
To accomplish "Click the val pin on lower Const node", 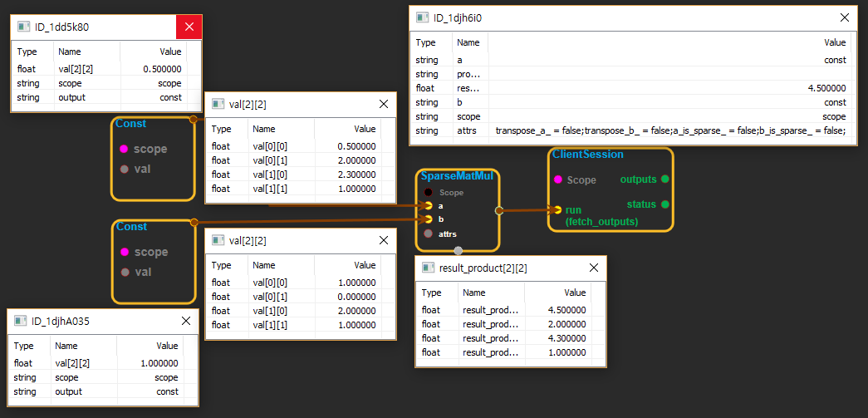I will (x=124, y=272).
